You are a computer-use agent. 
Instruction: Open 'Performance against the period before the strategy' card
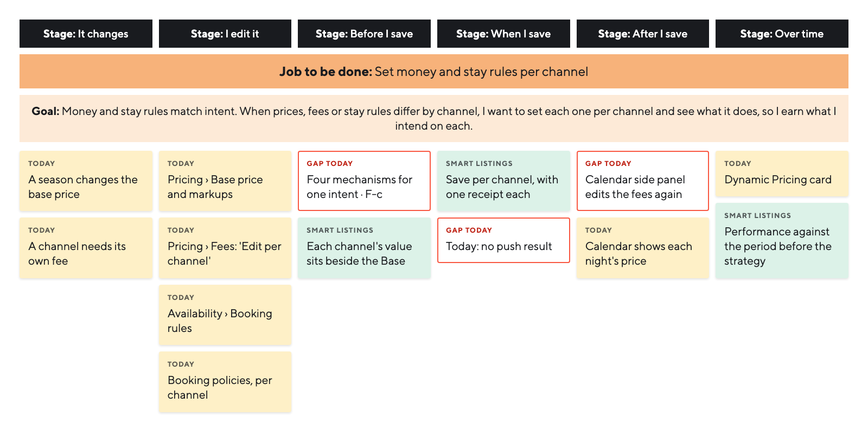pyautogui.click(x=782, y=241)
